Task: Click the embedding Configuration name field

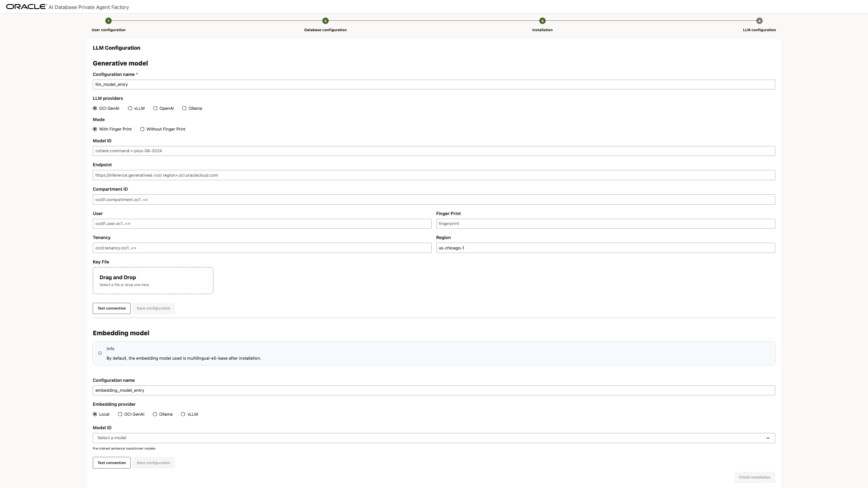Action: tap(434, 390)
